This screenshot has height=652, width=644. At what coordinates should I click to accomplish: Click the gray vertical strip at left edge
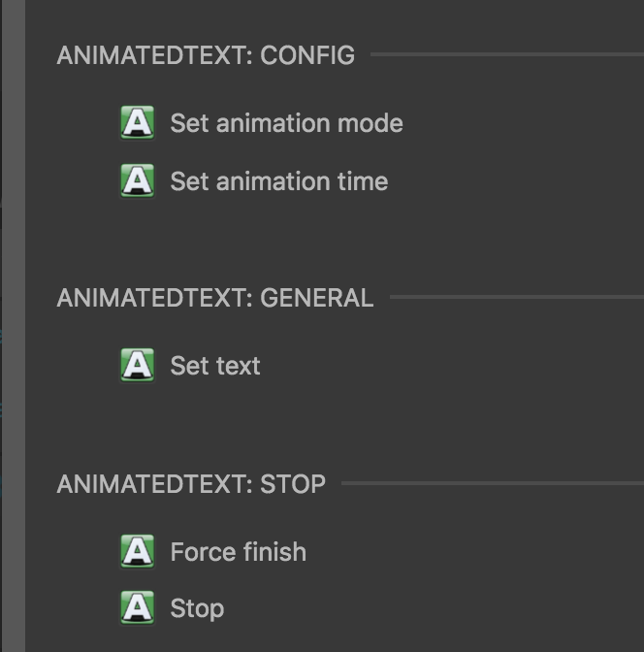13,326
